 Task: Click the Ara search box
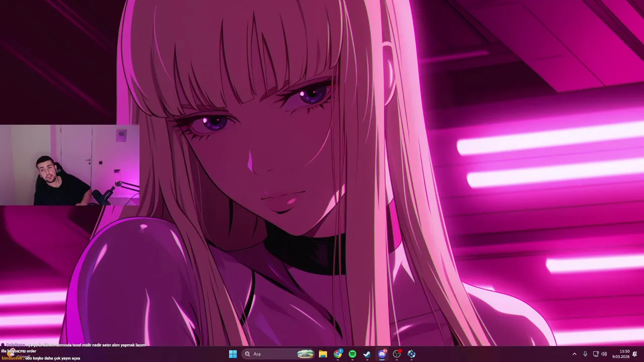point(278,354)
